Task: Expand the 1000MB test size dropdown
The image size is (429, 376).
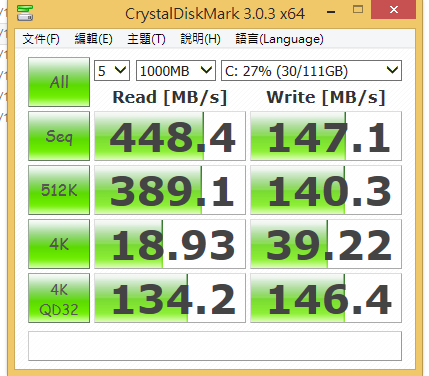Action: click(x=176, y=71)
